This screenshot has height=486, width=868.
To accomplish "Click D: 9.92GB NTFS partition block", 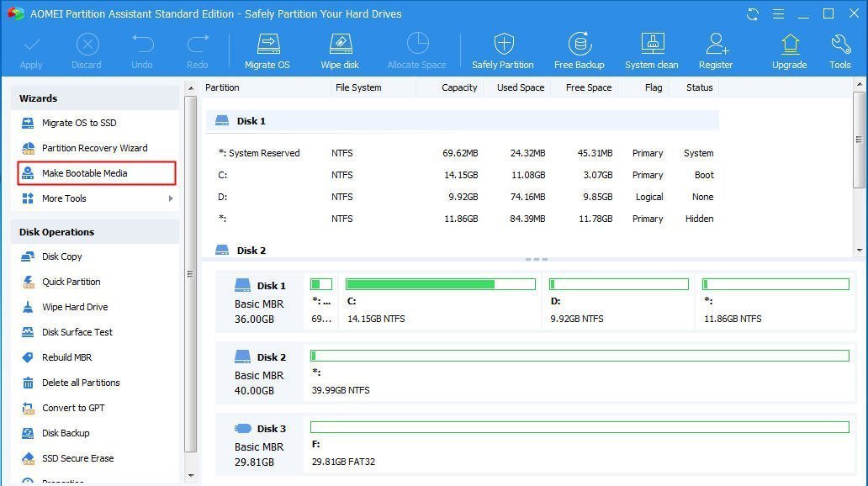I will pos(618,302).
